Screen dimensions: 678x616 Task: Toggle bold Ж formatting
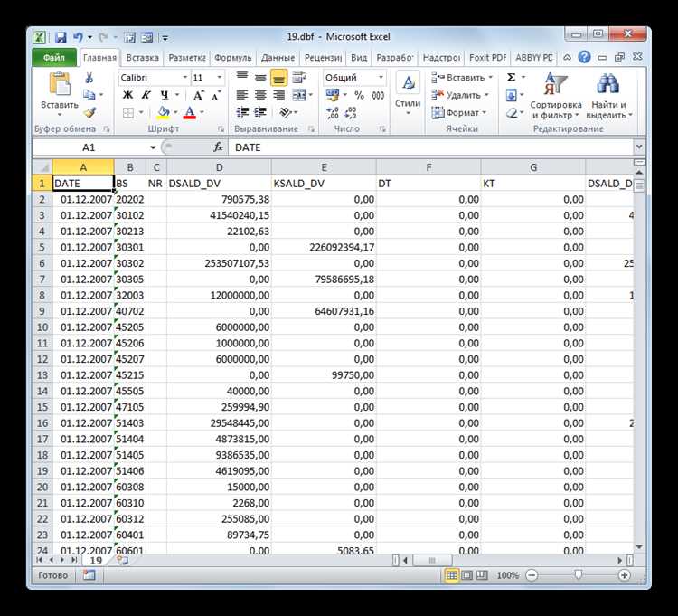(127, 95)
